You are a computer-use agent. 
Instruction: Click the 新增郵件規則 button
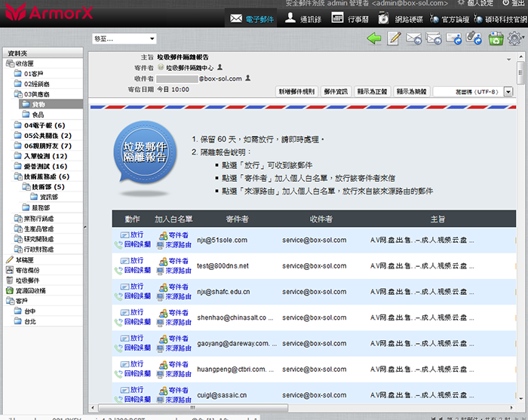click(x=296, y=91)
